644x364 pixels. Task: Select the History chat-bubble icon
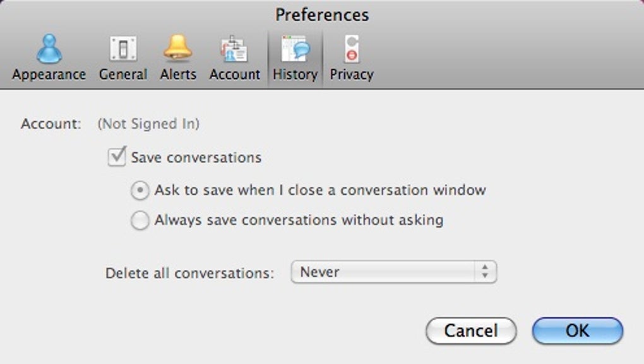pyautogui.click(x=295, y=49)
